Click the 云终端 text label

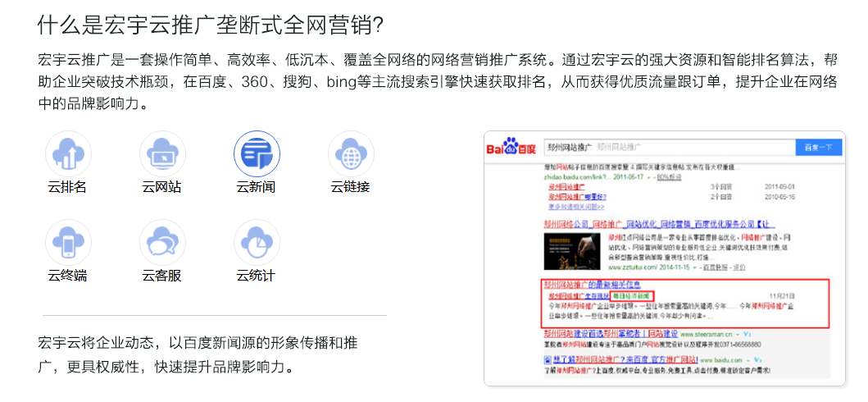coord(67,276)
